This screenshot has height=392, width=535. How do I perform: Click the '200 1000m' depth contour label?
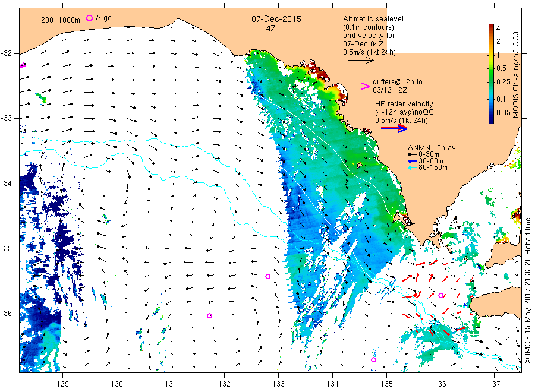pos(61,20)
